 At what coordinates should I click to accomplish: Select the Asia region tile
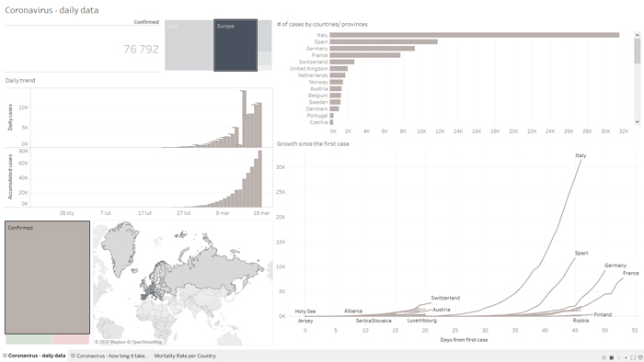(189, 45)
